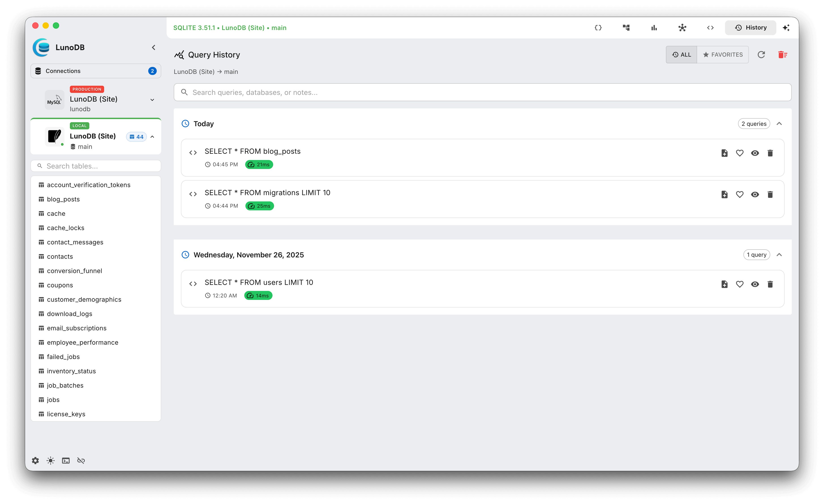This screenshot has width=824, height=504.
Task: Collapse the Wednesday, November 26 group
Action: tap(779, 255)
